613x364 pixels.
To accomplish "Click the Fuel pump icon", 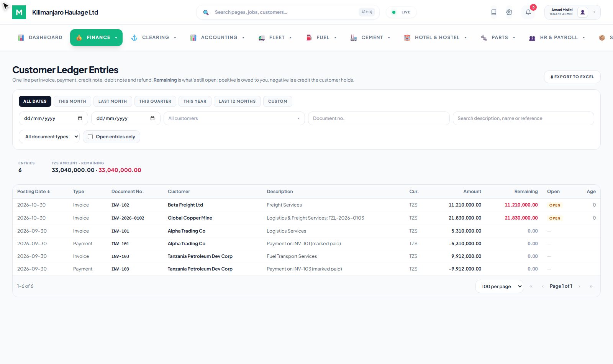I will [x=309, y=38].
